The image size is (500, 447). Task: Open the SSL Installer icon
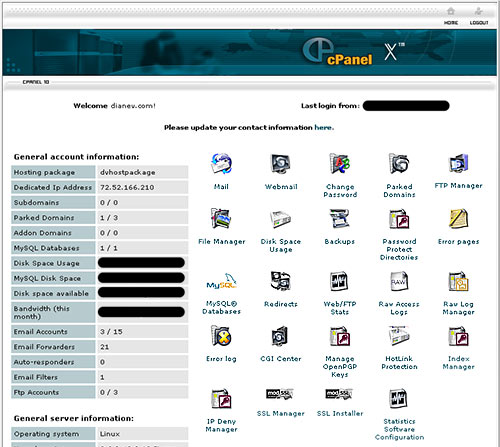tap(339, 394)
